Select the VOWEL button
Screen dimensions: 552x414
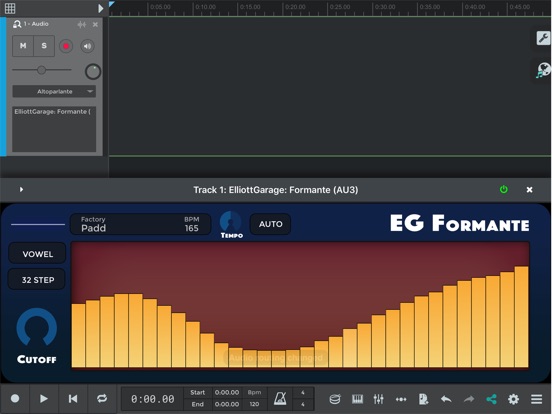pos(37,253)
